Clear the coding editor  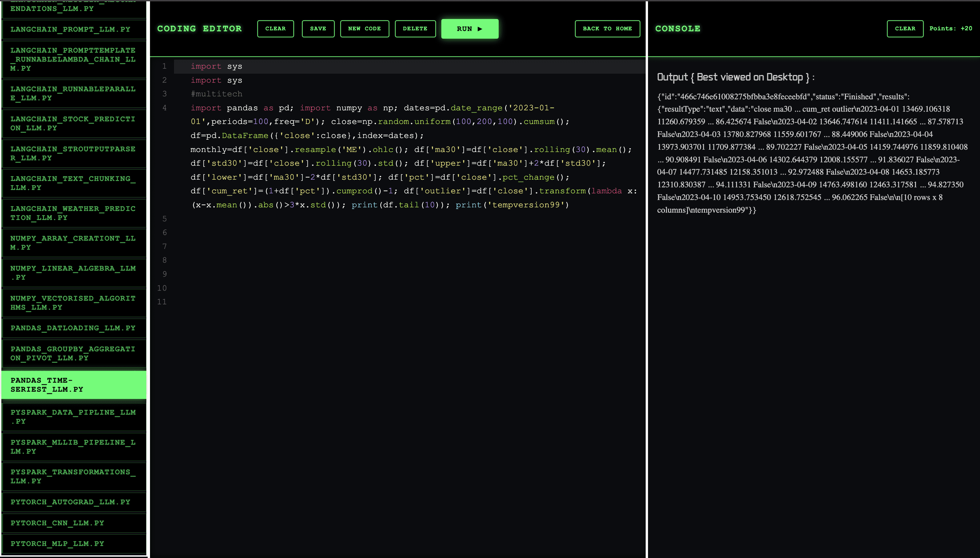[275, 29]
